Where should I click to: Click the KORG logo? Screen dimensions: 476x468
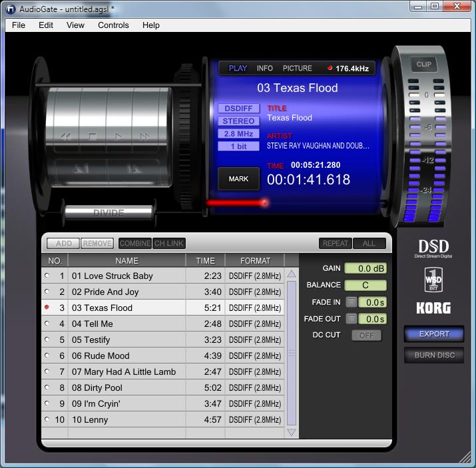coord(433,308)
